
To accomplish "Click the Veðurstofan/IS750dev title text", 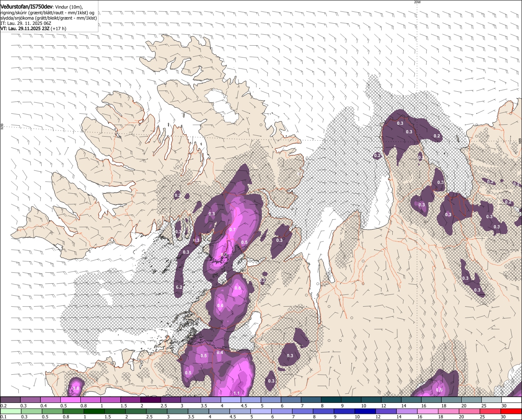I will (27, 7).
